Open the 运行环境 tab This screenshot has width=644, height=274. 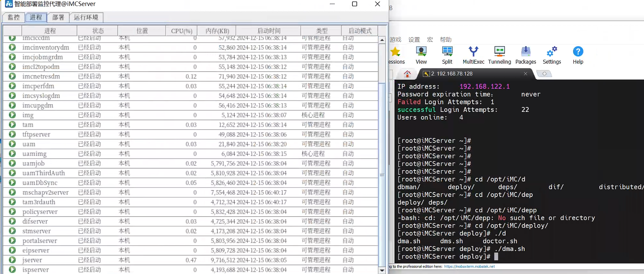pyautogui.click(x=86, y=17)
